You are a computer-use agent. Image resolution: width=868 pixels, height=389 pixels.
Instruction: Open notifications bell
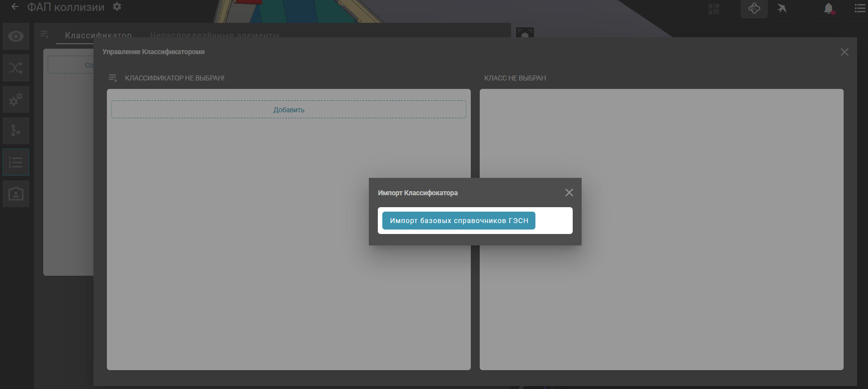tap(828, 8)
